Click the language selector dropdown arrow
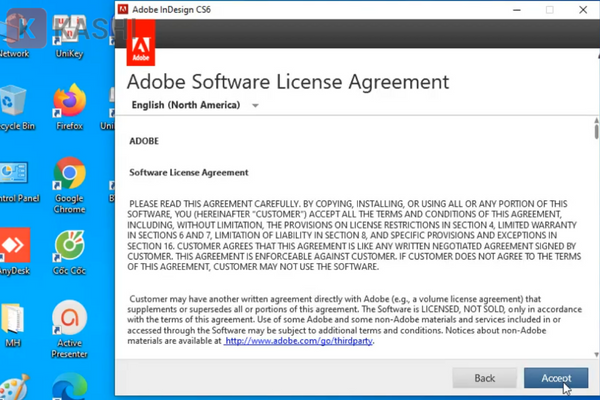Screen dimensions: 600x400 (x=256, y=105)
